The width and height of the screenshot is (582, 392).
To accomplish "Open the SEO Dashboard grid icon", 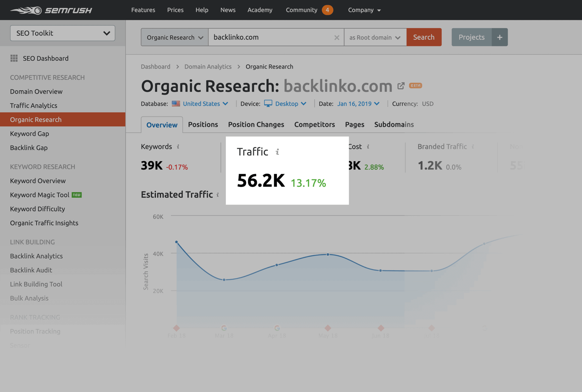I will (14, 58).
